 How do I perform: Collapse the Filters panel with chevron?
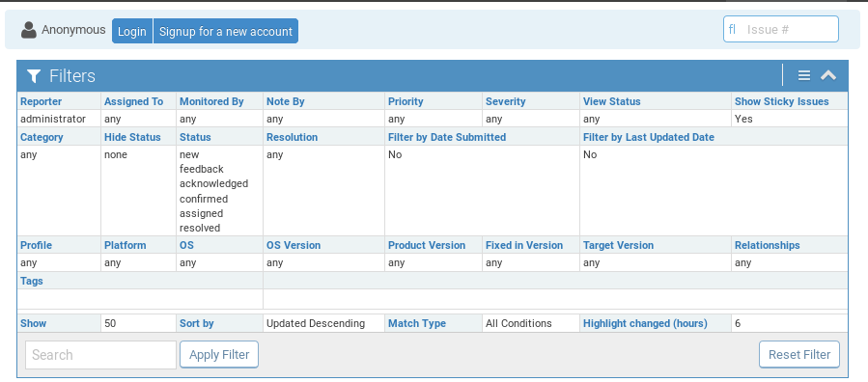828,76
